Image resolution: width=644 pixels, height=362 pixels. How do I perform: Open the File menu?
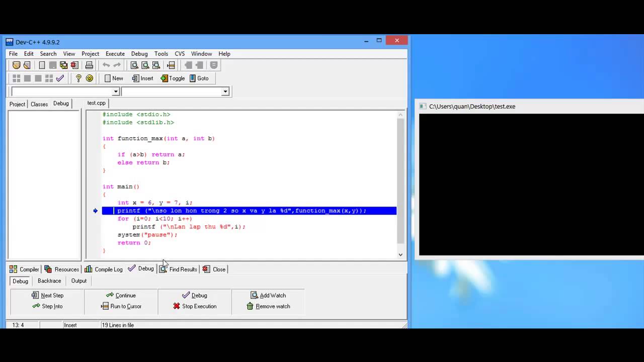pyautogui.click(x=13, y=54)
